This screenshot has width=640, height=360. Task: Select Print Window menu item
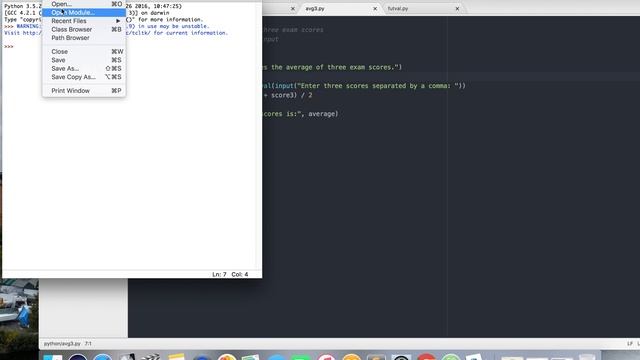84,91
